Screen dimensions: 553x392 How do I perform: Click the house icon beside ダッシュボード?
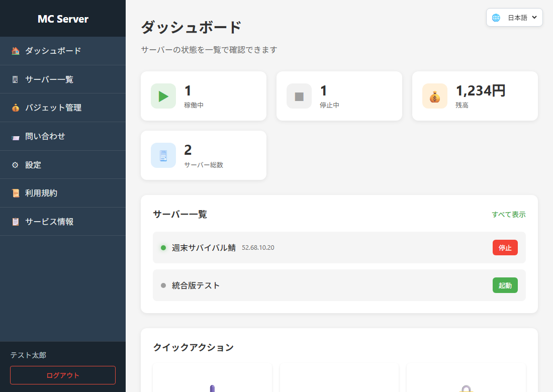point(16,51)
